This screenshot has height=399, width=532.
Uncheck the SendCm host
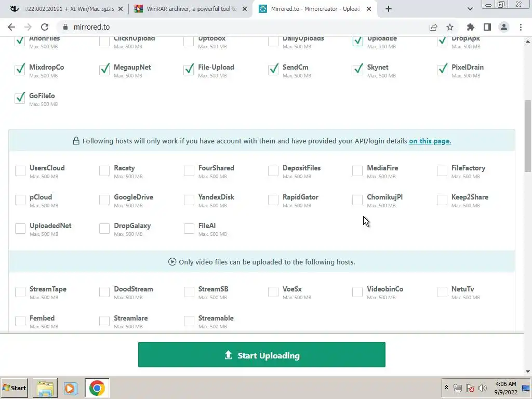tap(273, 69)
